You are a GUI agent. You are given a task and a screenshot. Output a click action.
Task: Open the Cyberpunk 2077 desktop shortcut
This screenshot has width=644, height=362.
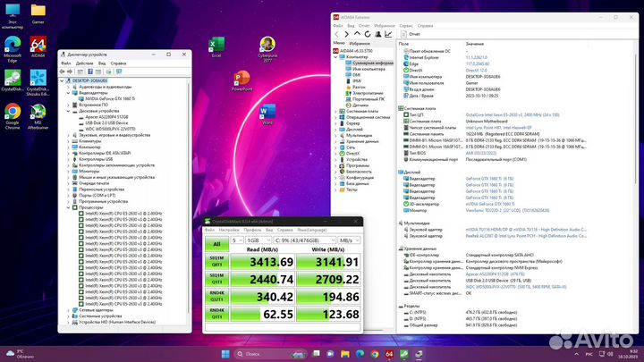[x=267, y=48]
